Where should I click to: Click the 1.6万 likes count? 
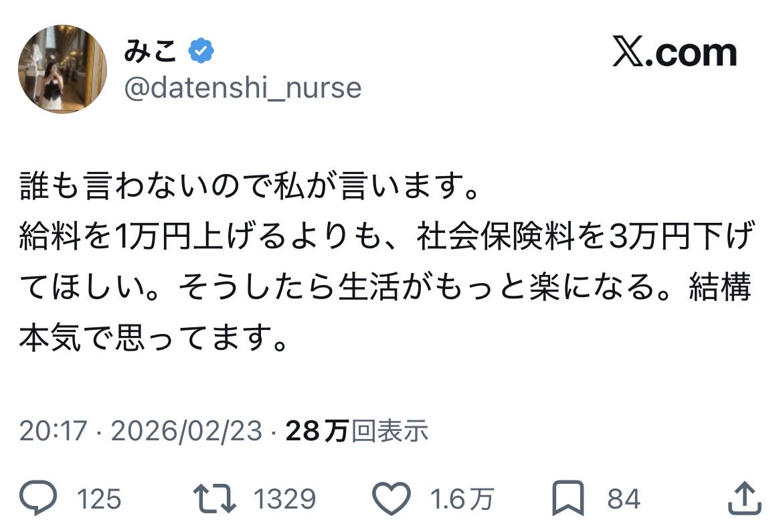click(x=462, y=499)
